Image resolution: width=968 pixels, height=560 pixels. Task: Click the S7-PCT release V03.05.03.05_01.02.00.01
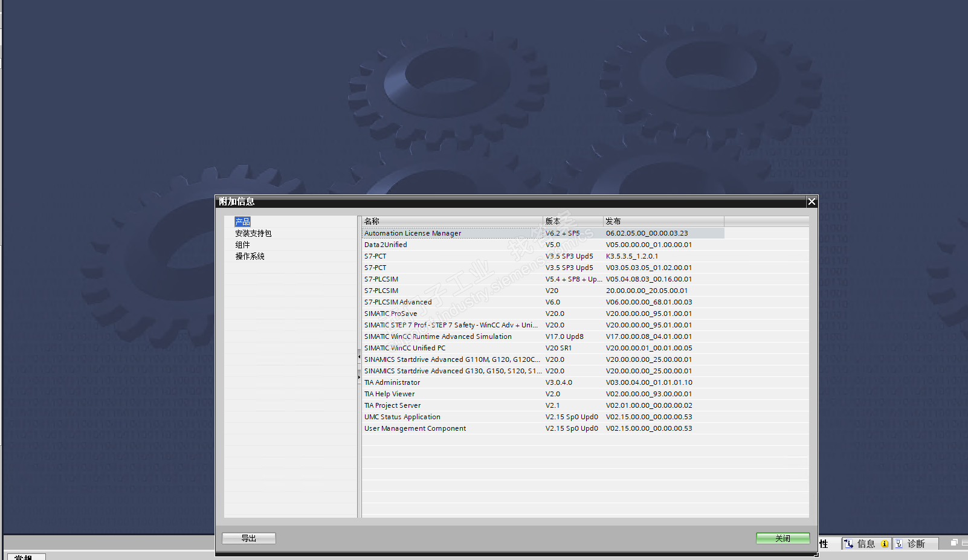649,268
